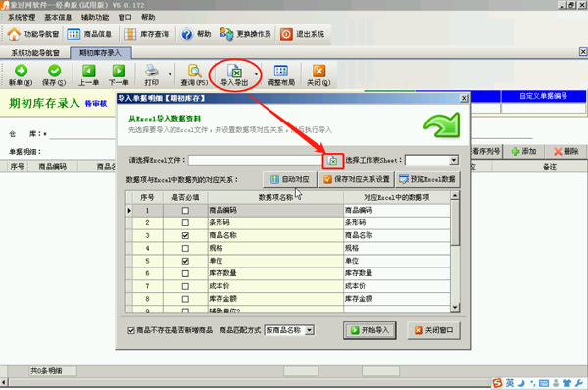Click 自动对应 button
Image resolution: width=588 pixels, height=390 pixels.
[x=290, y=179]
